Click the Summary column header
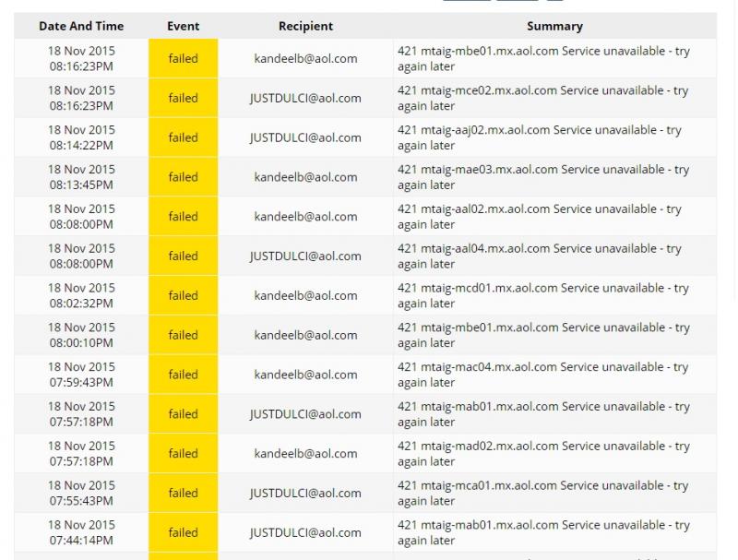Viewport: 738px width, 560px height. tap(554, 26)
